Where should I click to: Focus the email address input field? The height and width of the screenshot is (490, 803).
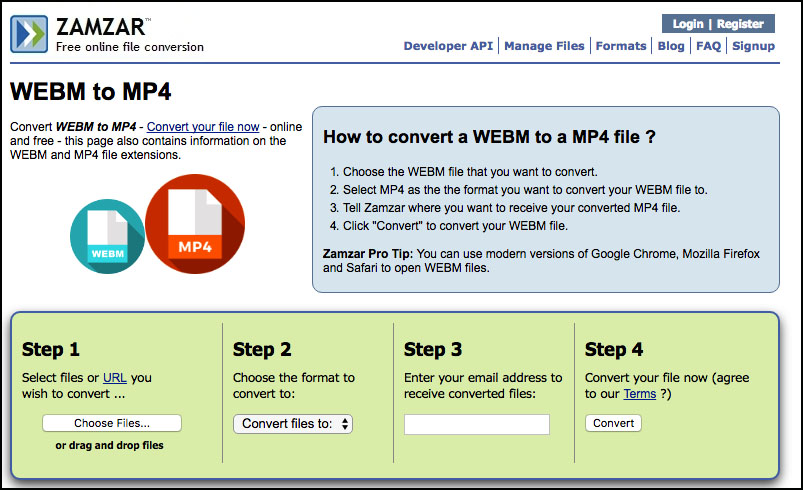tap(477, 424)
